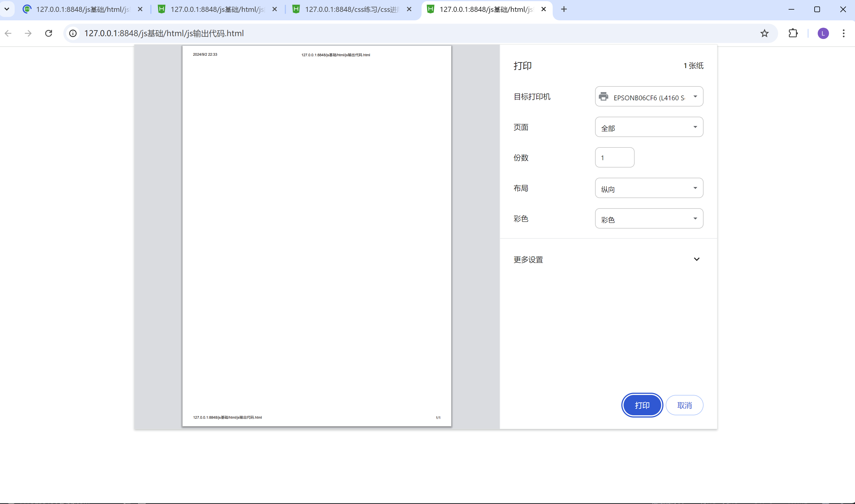This screenshot has width=855, height=504.
Task: Expand 更多设置 more settings section
Action: click(608, 259)
